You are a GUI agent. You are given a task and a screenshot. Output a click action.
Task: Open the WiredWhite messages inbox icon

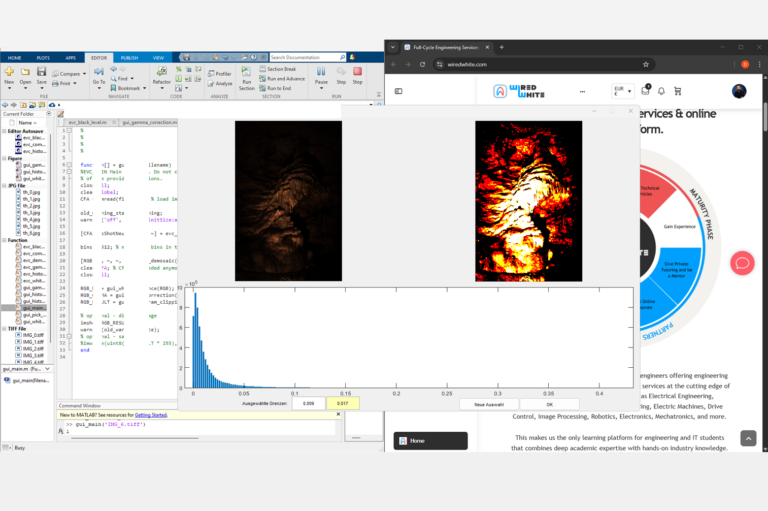click(x=645, y=91)
